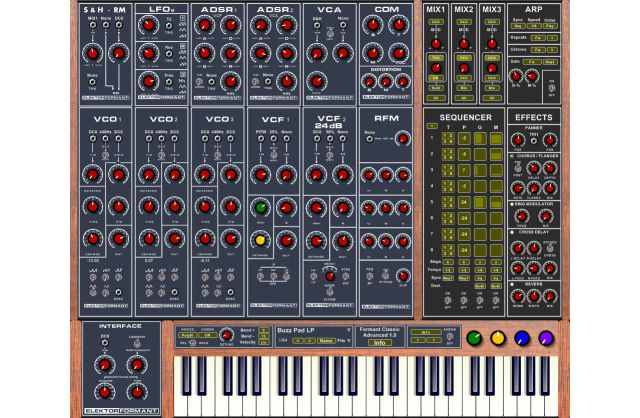Viewport: 640px width, 418px height.
Task: Open the ARP Sync Seq selector
Action: pyautogui.click(x=518, y=26)
